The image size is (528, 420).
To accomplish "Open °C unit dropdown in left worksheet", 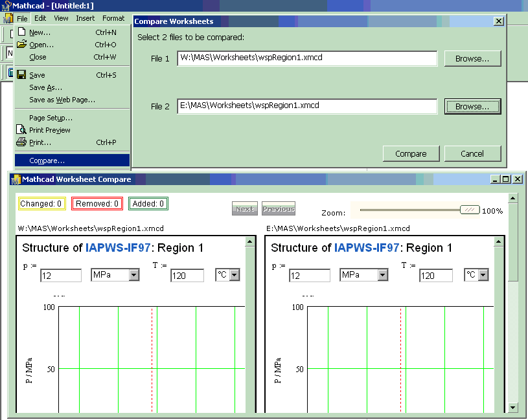I will 235,275.
